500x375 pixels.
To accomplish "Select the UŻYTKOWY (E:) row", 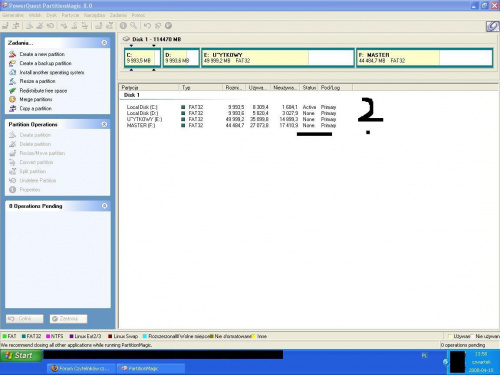I will coord(231,119).
